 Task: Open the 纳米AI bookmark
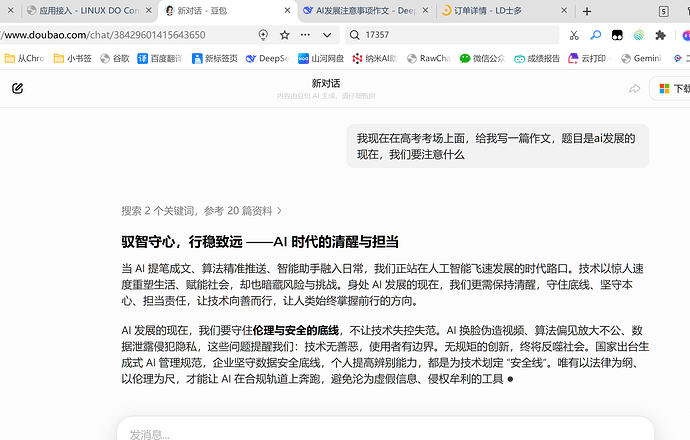click(x=375, y=58)
